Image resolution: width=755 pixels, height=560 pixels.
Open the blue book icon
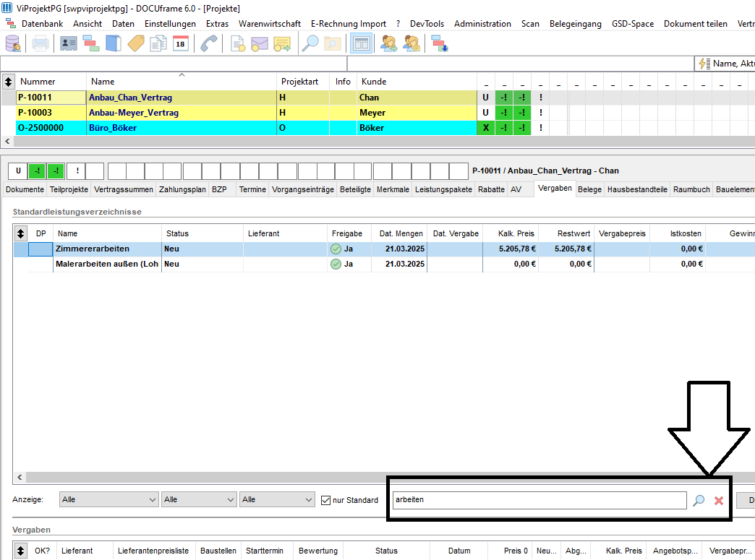click(x=114, y=44)
